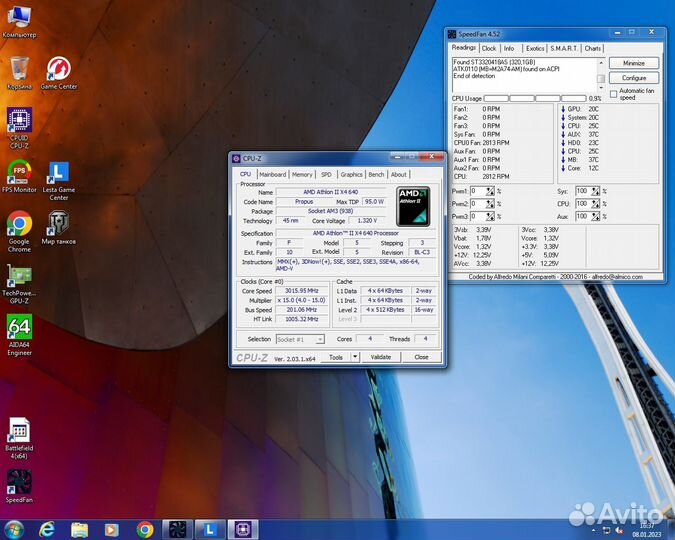Open Chrome from the taskbar
675x540 pixels.
(145, 530)
